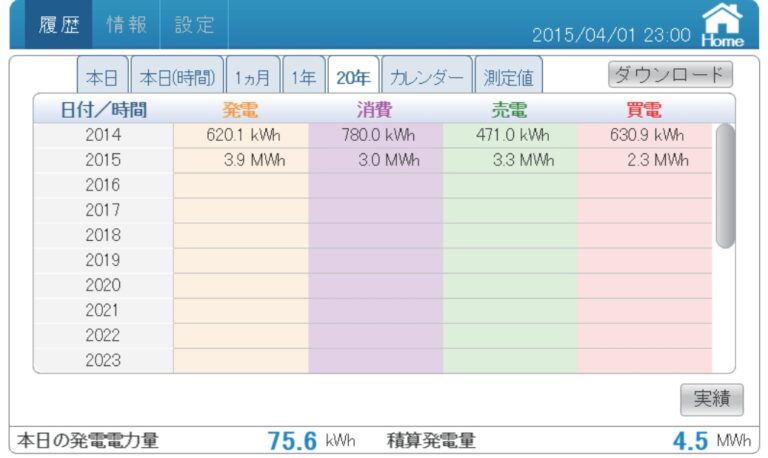The width and height of the screenshot is (768, 458).
Task: Open the 設定 top menu
Action: pyautogui.click(x=194, y=24)
